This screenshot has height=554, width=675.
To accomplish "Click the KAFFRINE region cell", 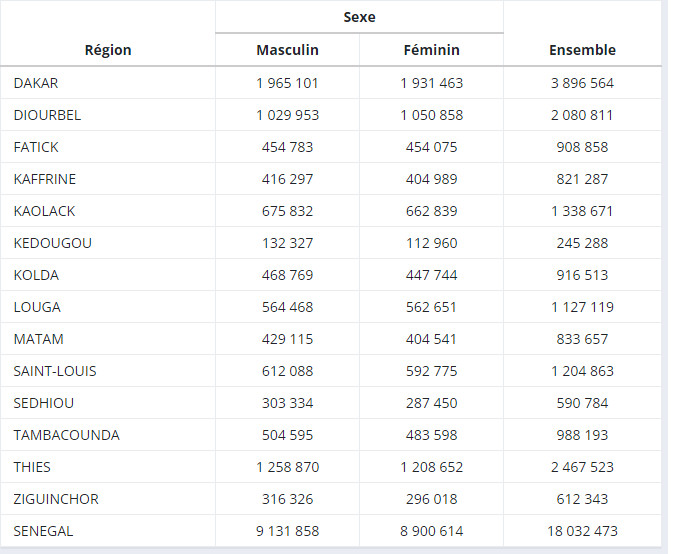I will (45, 179).
